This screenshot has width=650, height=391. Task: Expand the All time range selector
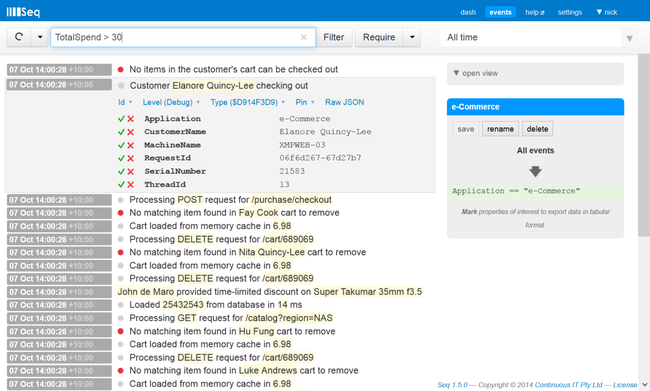(629, 38)
